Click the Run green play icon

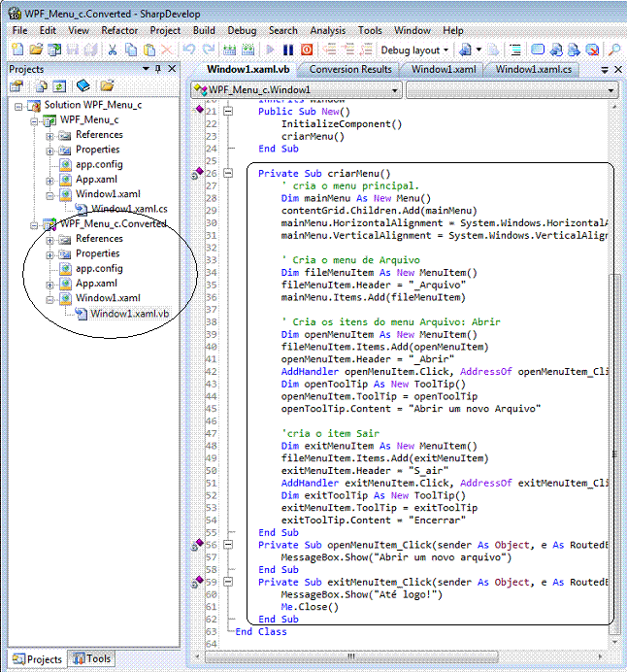coord(270,50)
